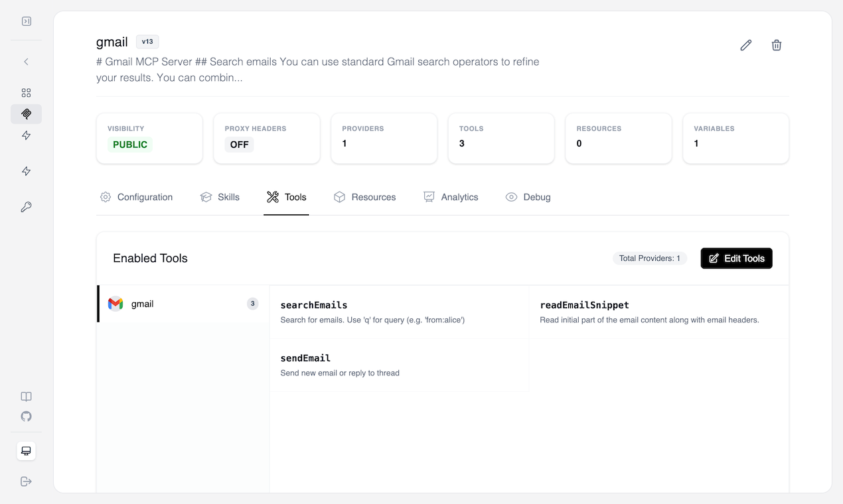Open the GitHub repository icon in sidebar
This screenshot has height=504, width=843.
26,416
